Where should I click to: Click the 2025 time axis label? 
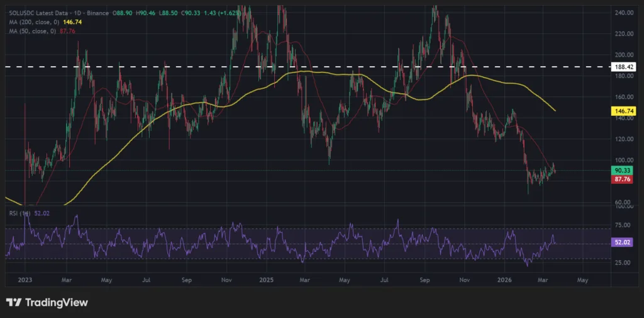(267, 280)
